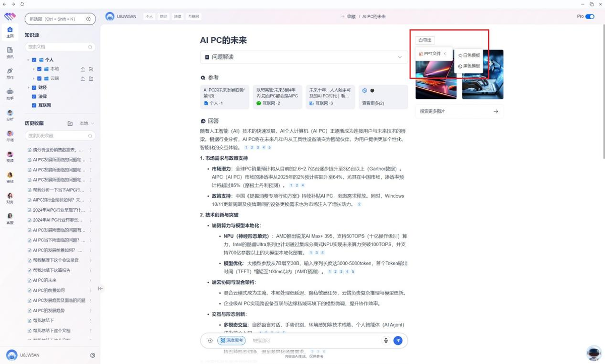Expand the 云端 tree node
This screenshot has width=605, height=364.
pyautogui.click(x=34, y=79)
